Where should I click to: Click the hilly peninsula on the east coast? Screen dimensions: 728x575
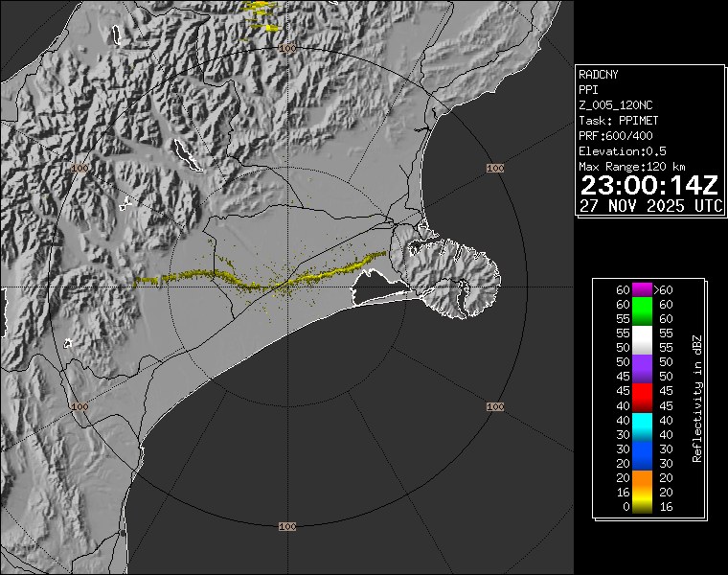pos(445,277)
